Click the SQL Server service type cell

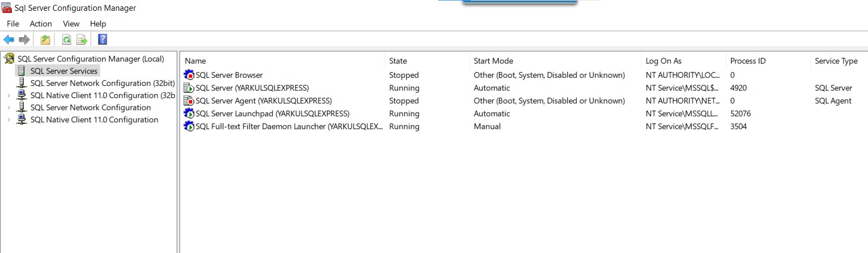tap(833, 88)
